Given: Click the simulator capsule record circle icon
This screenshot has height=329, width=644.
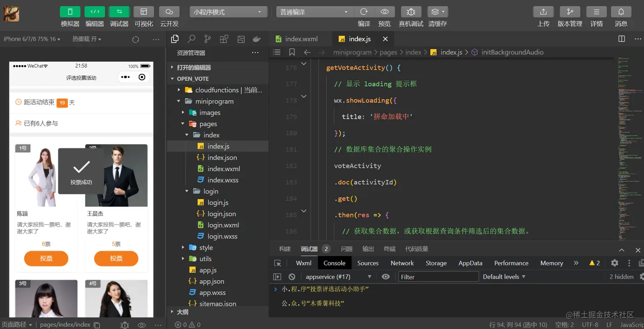Looking at the screenshot, I should pos(142,77).
